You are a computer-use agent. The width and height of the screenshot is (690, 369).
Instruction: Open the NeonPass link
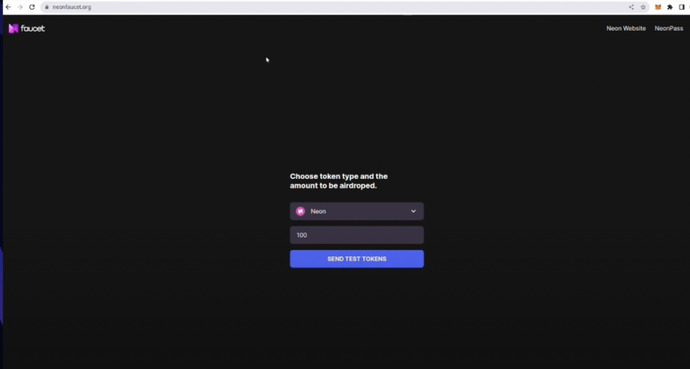click(668, 28)
